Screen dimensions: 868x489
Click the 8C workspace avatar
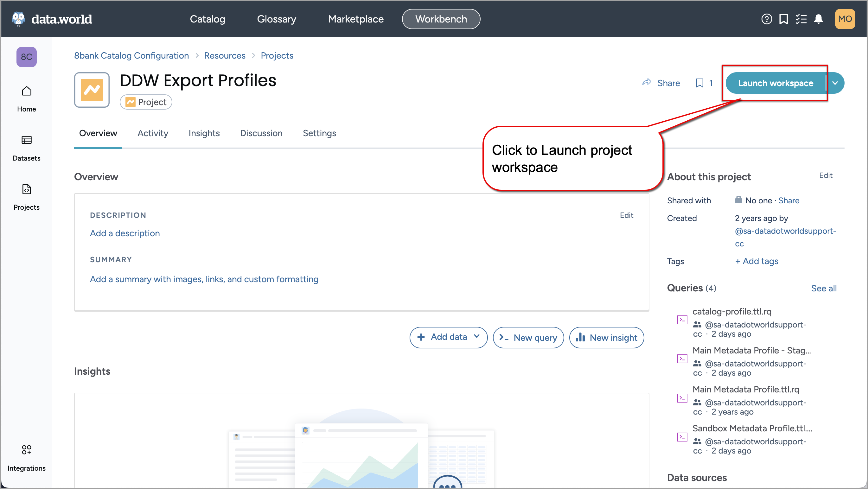click(x=26, y=57)
